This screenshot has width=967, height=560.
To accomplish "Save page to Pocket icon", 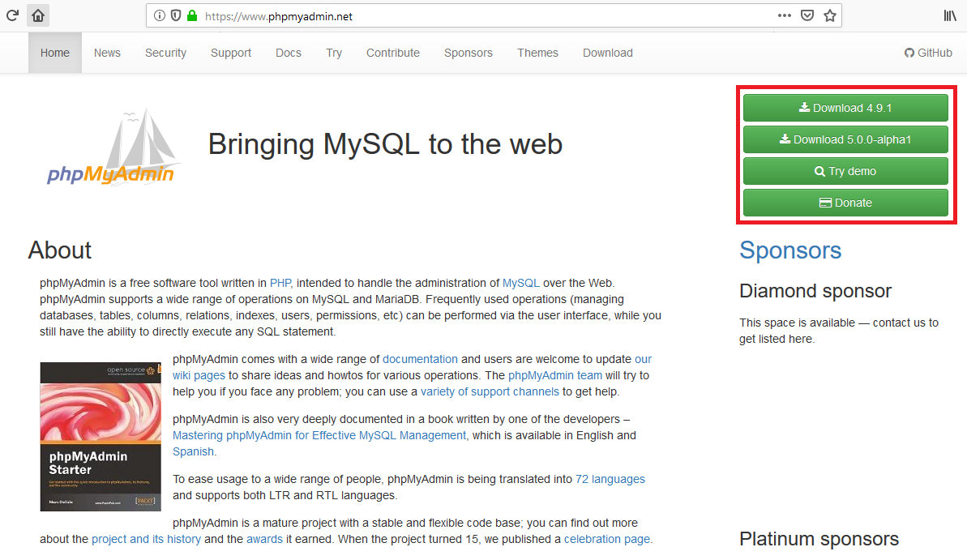I will [807, 15].
